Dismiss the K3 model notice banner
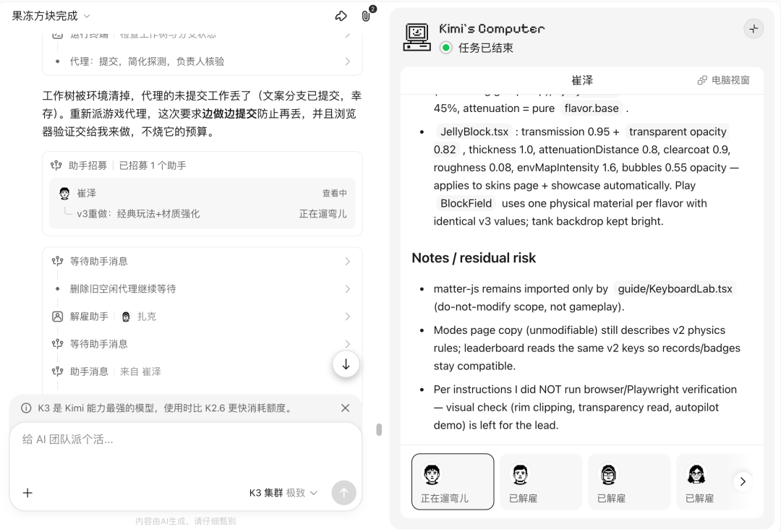Screen dimensions: 781x532 click(345, 408)
